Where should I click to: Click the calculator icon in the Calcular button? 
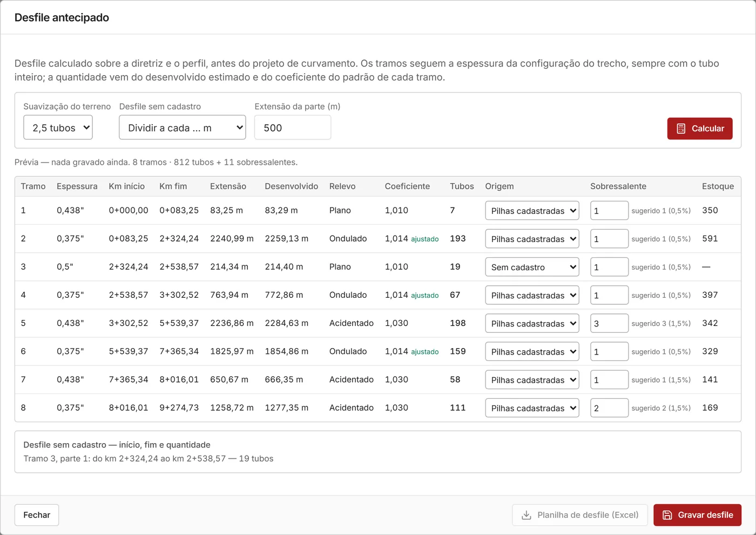pyautogui.click(x=681, y=129)
